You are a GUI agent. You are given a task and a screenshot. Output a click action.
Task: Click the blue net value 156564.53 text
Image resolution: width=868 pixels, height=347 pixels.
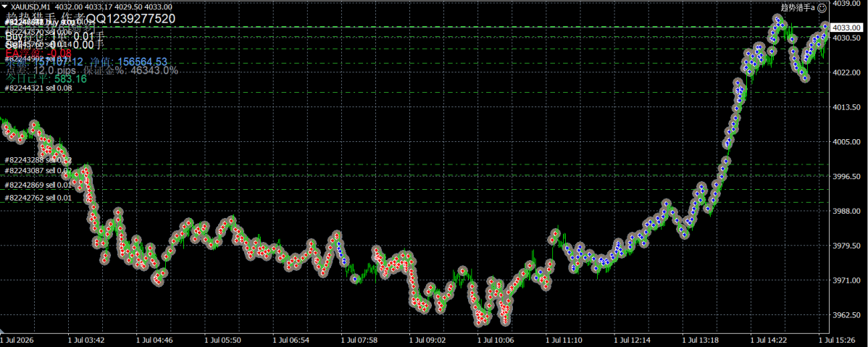(x=142, y=62)
